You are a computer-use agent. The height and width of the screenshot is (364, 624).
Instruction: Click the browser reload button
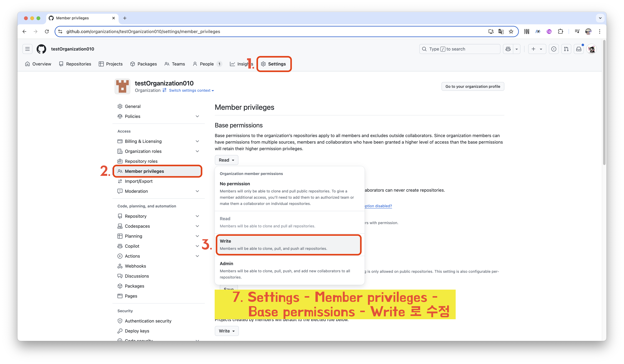tap(47, 32)
